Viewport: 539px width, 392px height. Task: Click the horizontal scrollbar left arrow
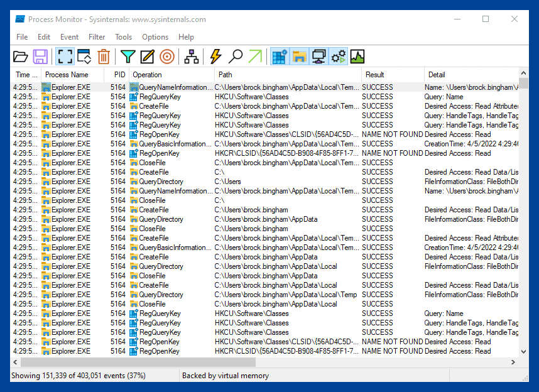point(15,362)
